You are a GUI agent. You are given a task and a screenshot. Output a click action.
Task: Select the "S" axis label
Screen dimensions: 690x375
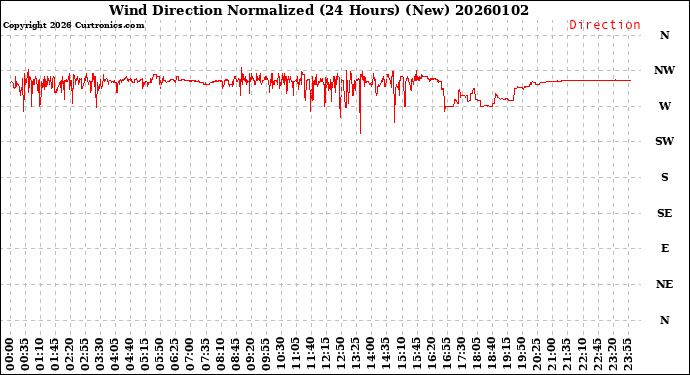pos(664,177)
